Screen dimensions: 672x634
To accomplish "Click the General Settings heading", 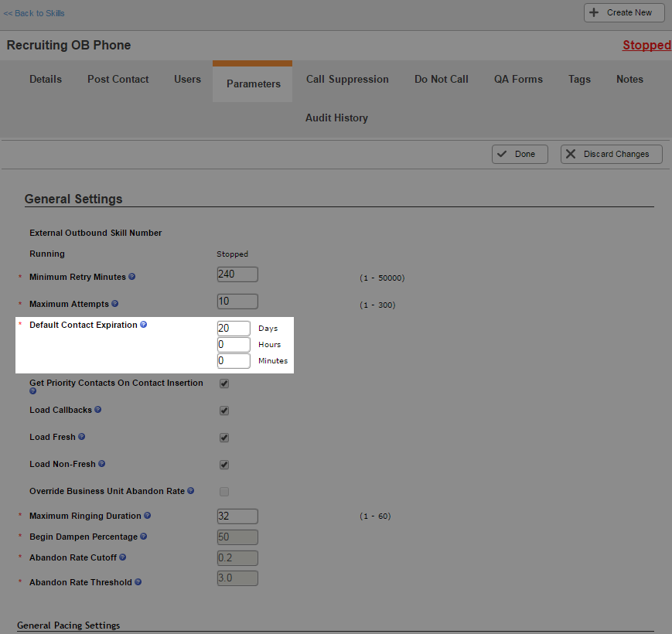I will 73,199.
